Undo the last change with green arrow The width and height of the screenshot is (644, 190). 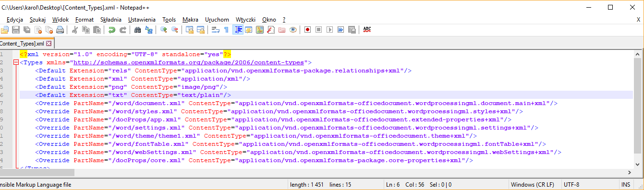[112, 30]
